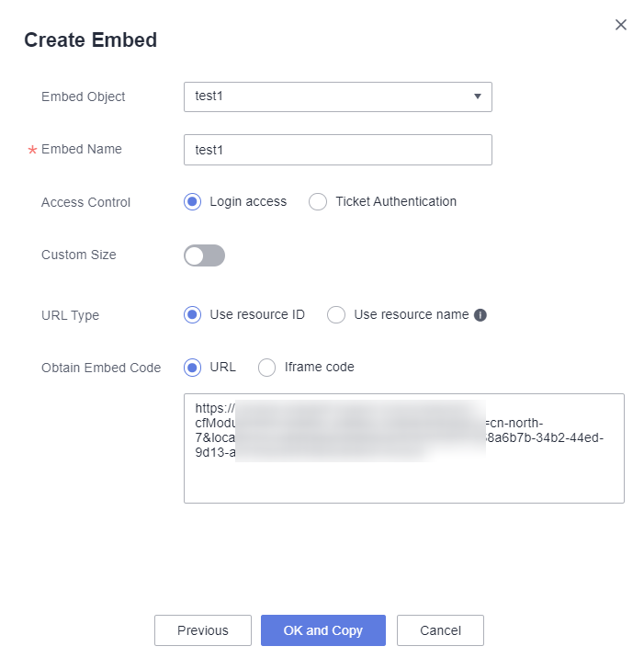Choose URL as embed code type
Screen dimensions: 644x669
pyautogui.click(x=192, y=368)
